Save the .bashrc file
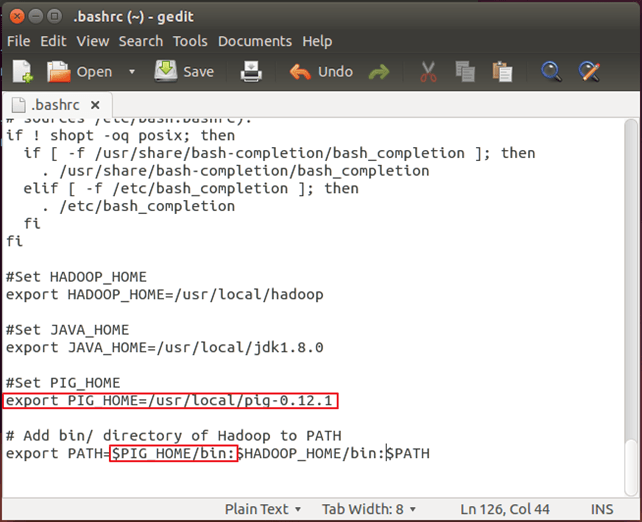Screen dimensions: 642x522 [185, 72]
